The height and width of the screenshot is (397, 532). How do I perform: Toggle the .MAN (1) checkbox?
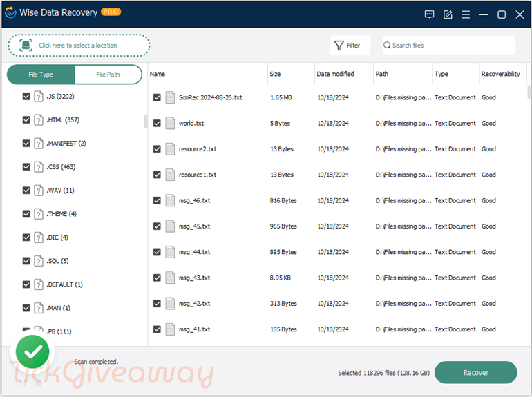tap(26, 308)
